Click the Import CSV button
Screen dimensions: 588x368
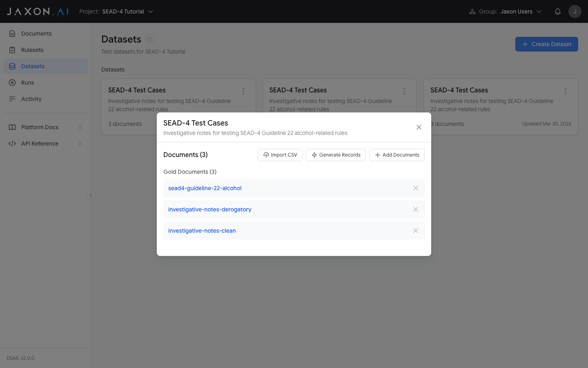coord(280,155)
